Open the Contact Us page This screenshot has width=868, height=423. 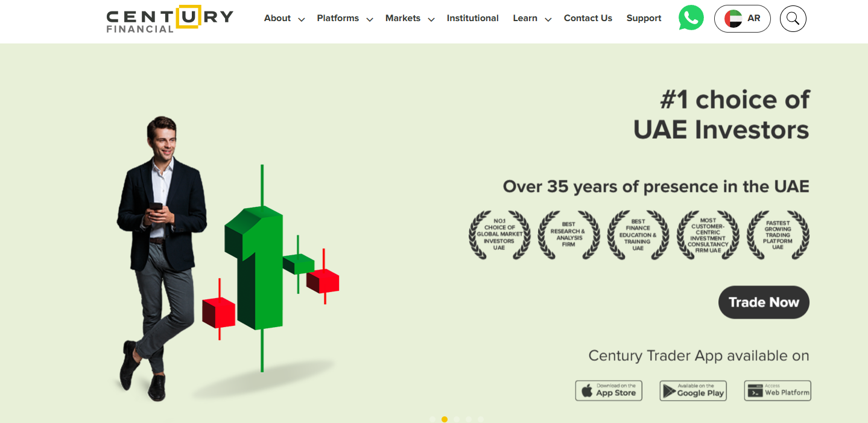pos(588,18)
